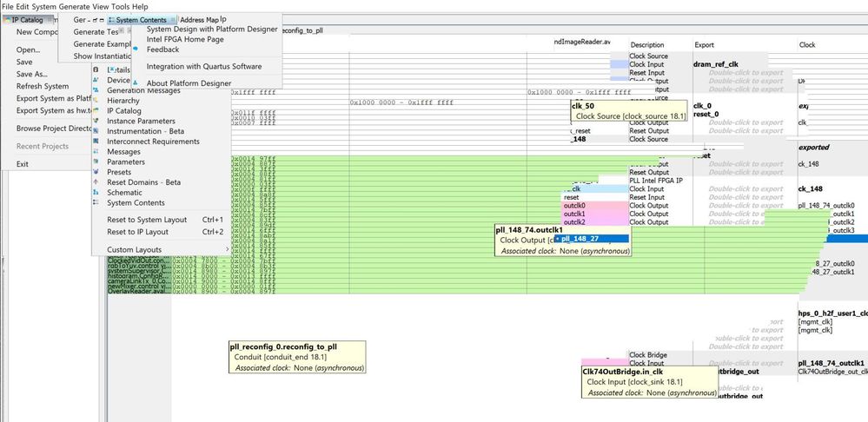Click the Hierarchy icon in View menu
Screen dimensions: 868x422
(x=97, y=101)
